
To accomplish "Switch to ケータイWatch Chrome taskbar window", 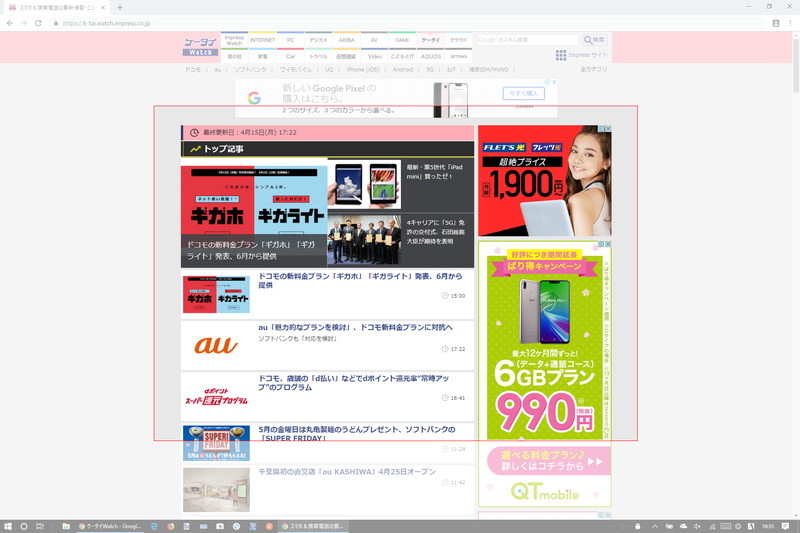I will coord(109,526).
